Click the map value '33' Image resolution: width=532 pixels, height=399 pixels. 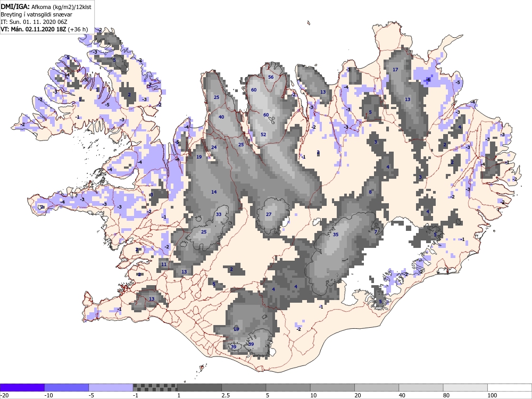(219, 214)
